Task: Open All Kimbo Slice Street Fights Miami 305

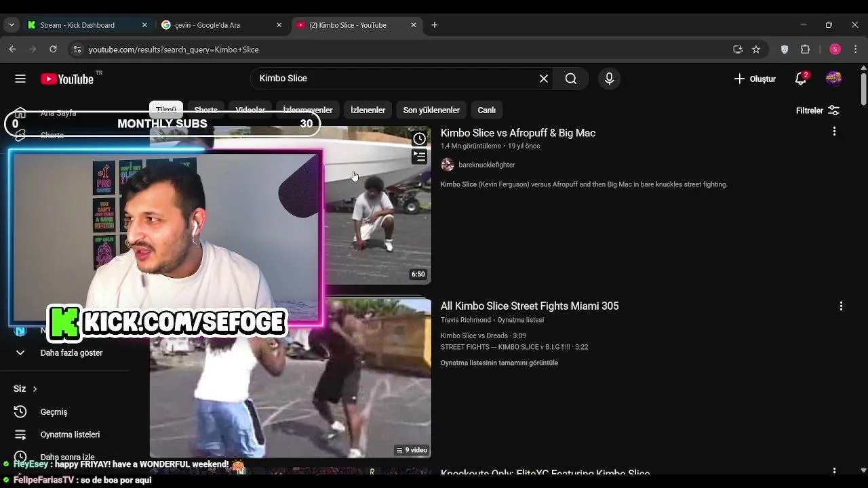Action: pos(530,306)
